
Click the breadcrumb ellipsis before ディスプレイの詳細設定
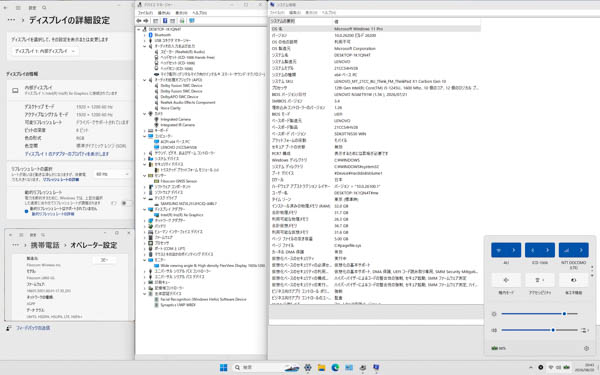pos(11,20)
